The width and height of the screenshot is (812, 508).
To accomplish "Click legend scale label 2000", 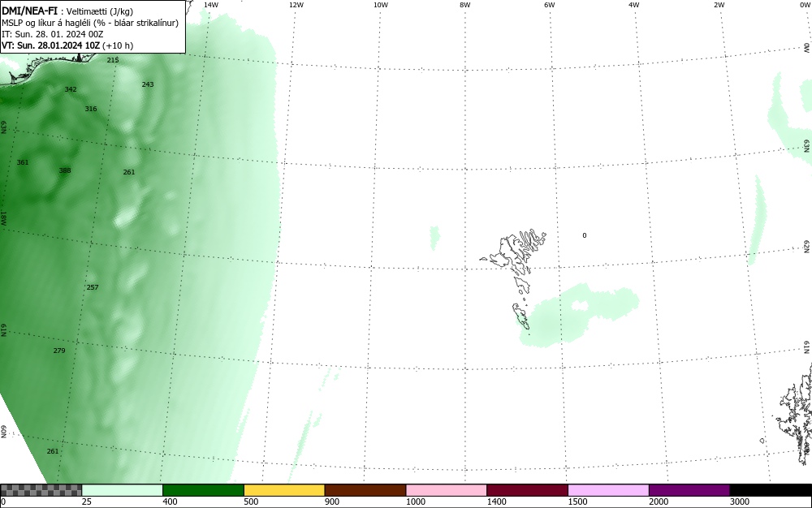I will [659, 502].
